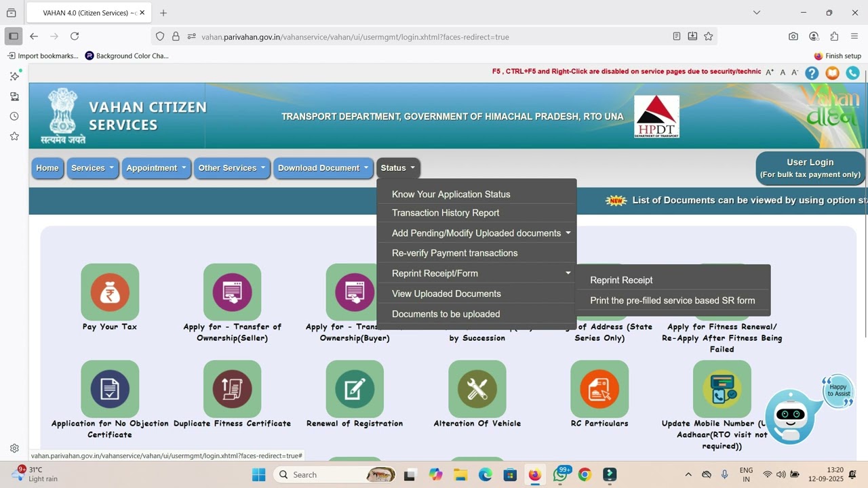Click Finish setup in the bookmarks bar

(837, 56)
